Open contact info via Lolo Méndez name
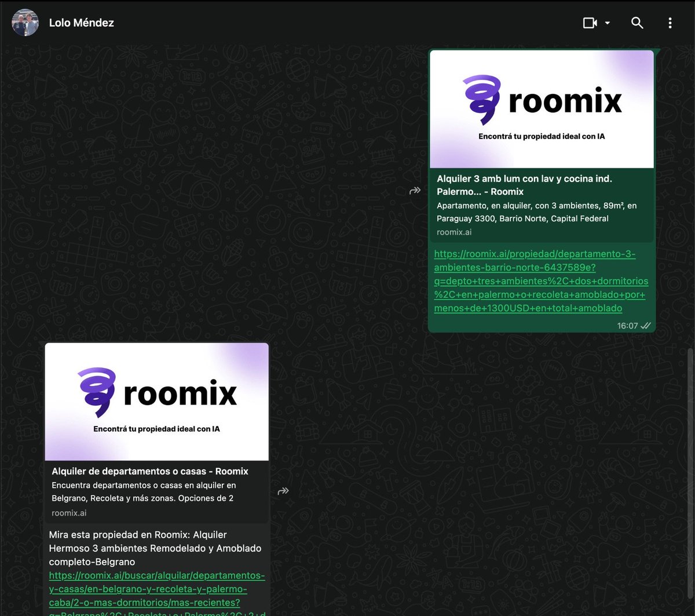The width and height of the screenshot is (695, 616). click(82, 23)
